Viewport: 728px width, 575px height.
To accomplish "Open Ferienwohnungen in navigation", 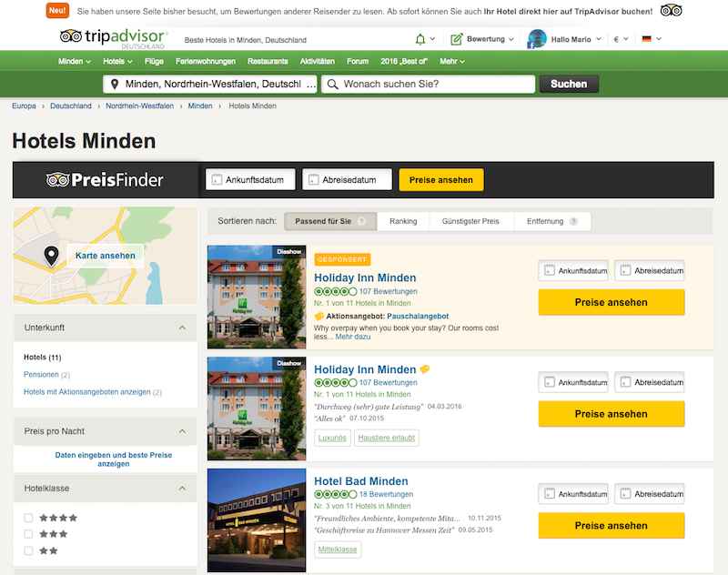I will [206, 61].
